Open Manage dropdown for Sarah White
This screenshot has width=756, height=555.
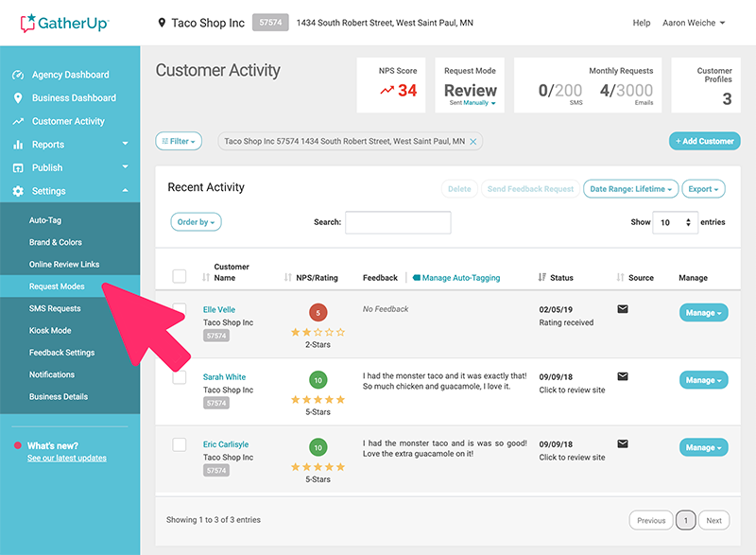703,380
